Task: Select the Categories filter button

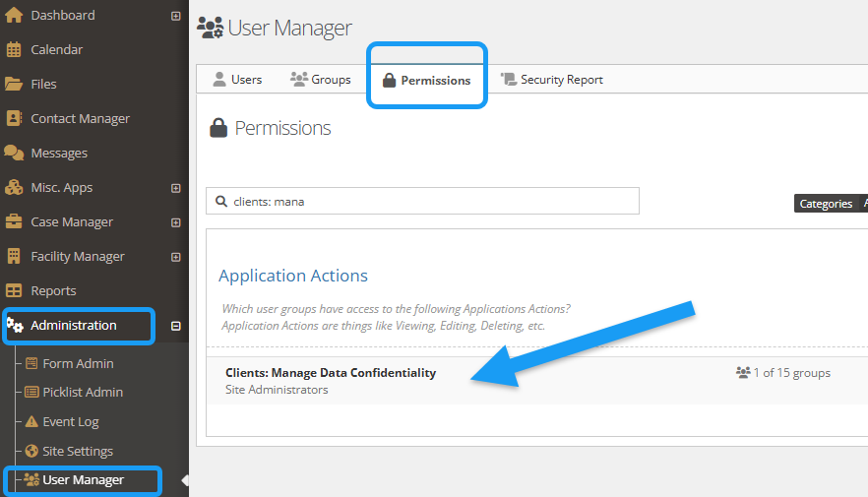Action: click(825, 204)
